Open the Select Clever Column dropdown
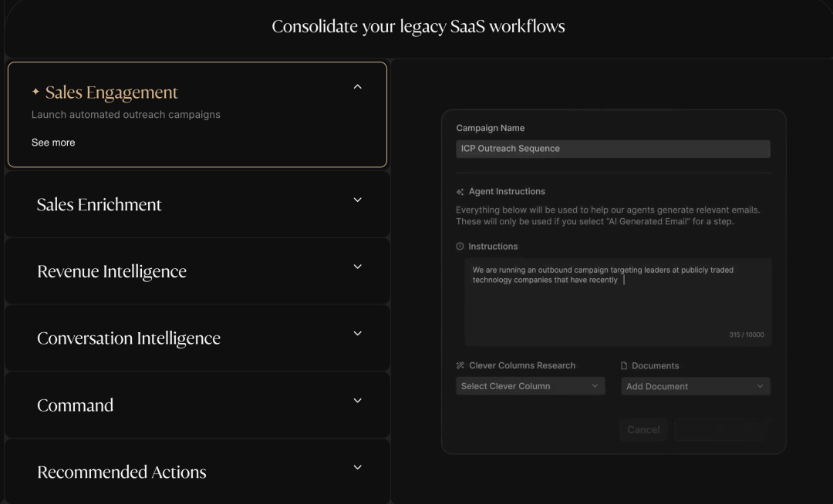The width and height of the screenshot is (833, 504). coord(530,386)
